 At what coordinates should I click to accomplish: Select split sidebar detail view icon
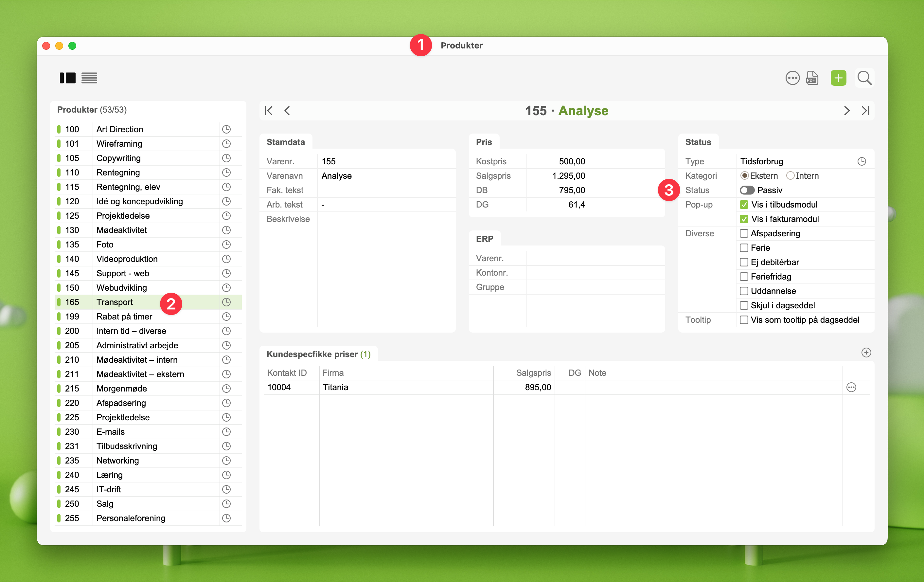pyautogui.click(x=67, y=78)
